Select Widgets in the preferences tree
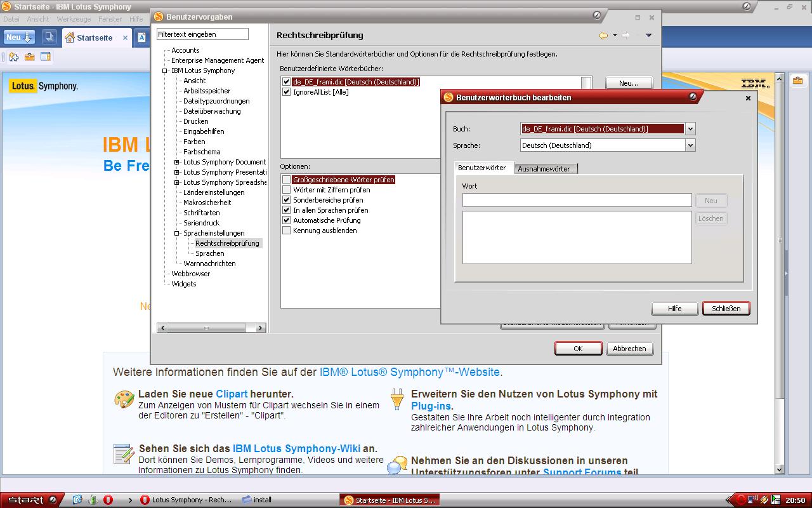Screen dimensions: 812x508 pos(184,284)
